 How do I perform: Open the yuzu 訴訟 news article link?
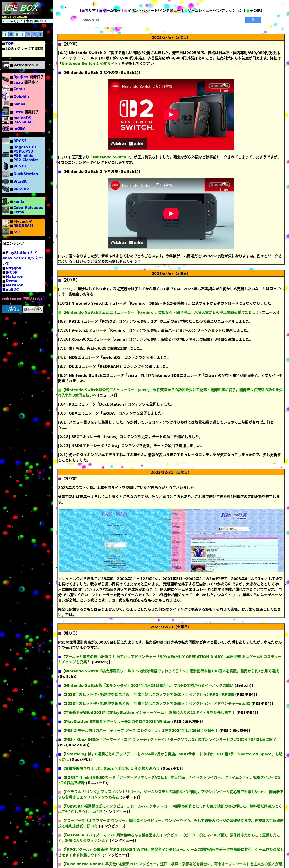click(x=170, y=393)
